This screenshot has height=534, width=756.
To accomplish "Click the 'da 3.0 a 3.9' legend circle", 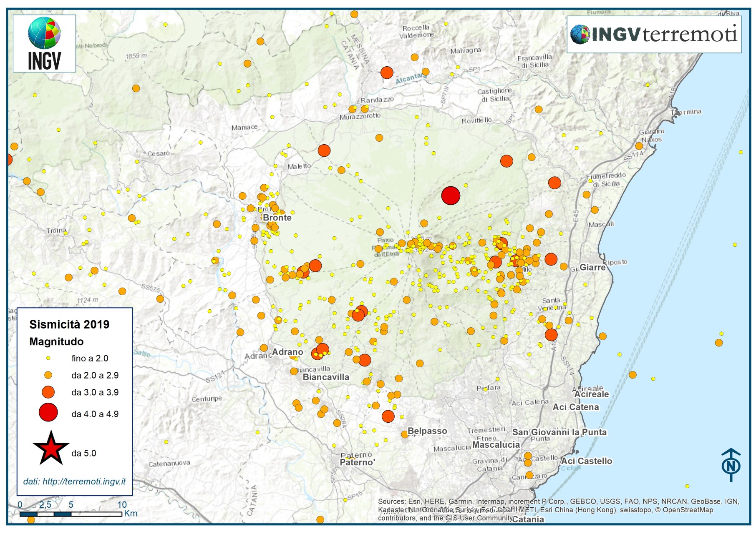I will 48,392.
